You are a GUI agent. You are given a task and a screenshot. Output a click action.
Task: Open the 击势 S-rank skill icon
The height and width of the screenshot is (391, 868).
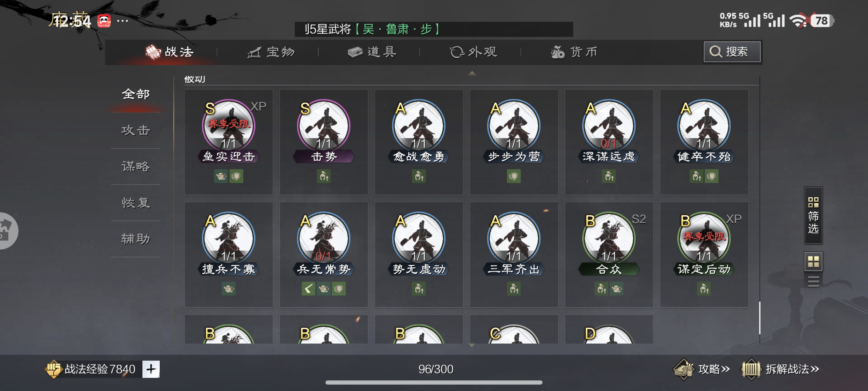tap(324, 126)
